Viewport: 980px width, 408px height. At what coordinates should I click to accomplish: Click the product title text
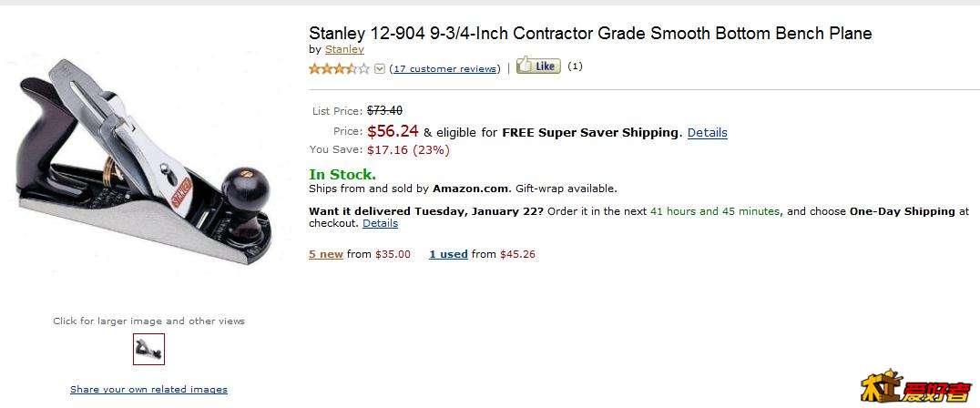pos(590,33)
